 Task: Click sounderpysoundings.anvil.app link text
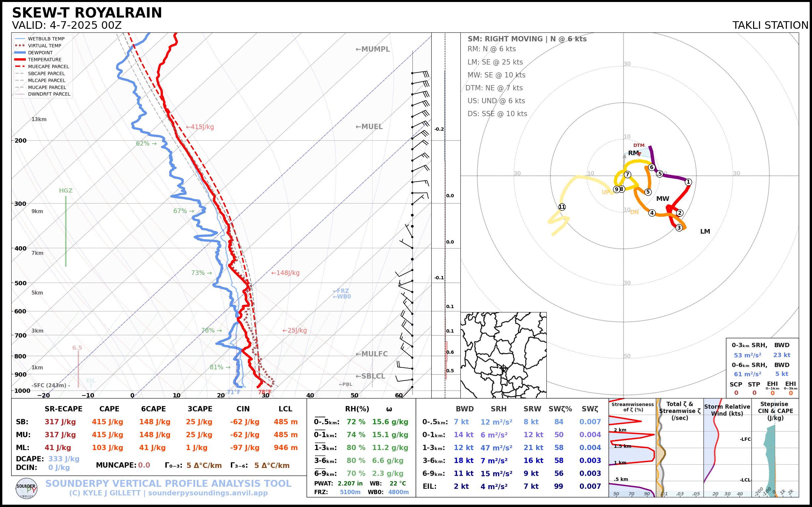[x=208, y=493]
